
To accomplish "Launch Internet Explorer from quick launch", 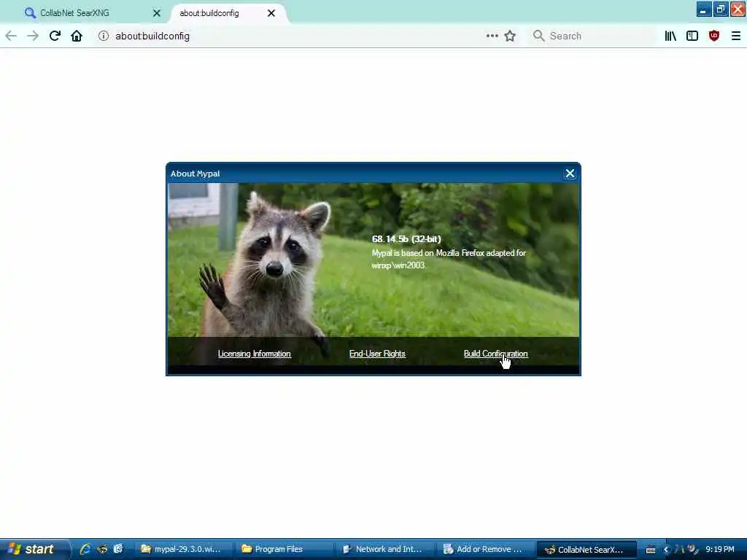I will tap(86, 549).
